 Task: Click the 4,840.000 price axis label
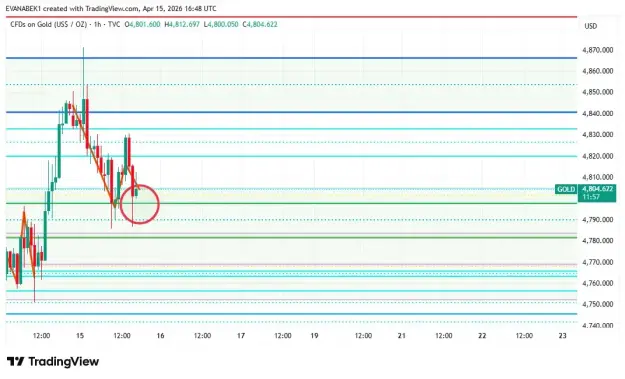(597, 114)
